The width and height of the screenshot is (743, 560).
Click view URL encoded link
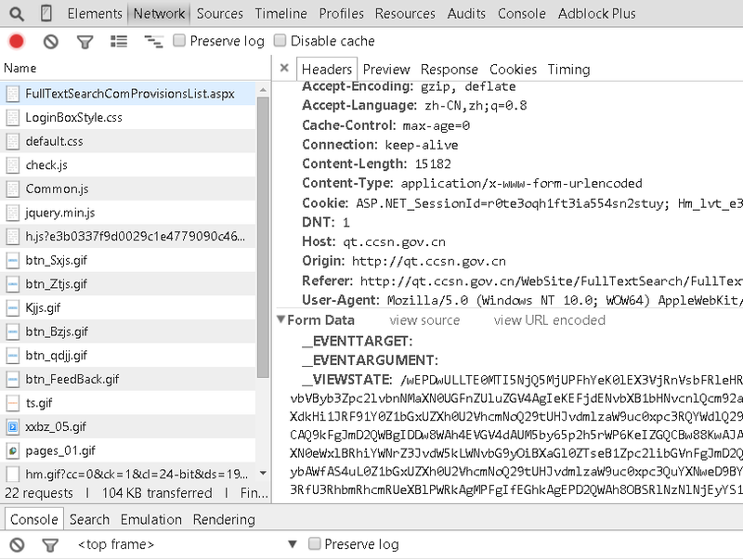pyautogui.click(x=549, y=320)
